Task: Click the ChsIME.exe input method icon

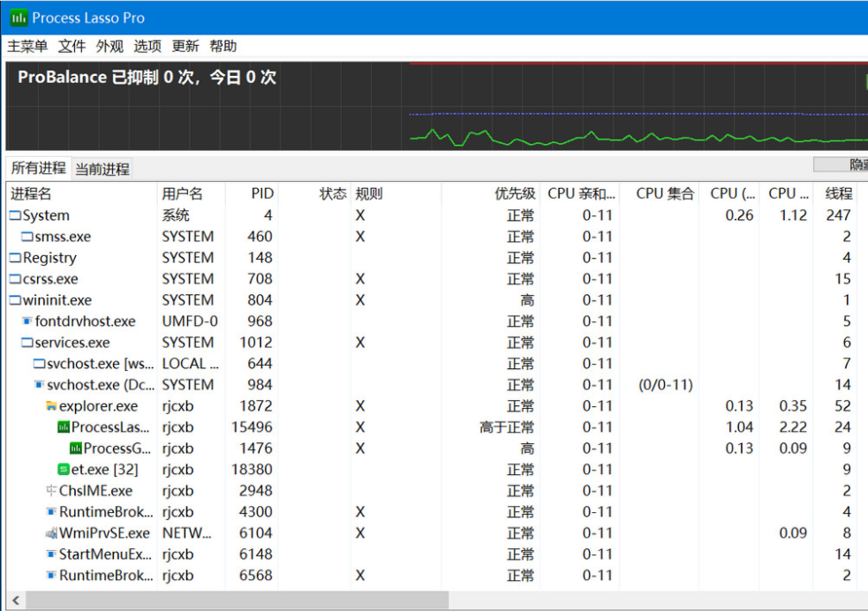Action: (51, 490)
